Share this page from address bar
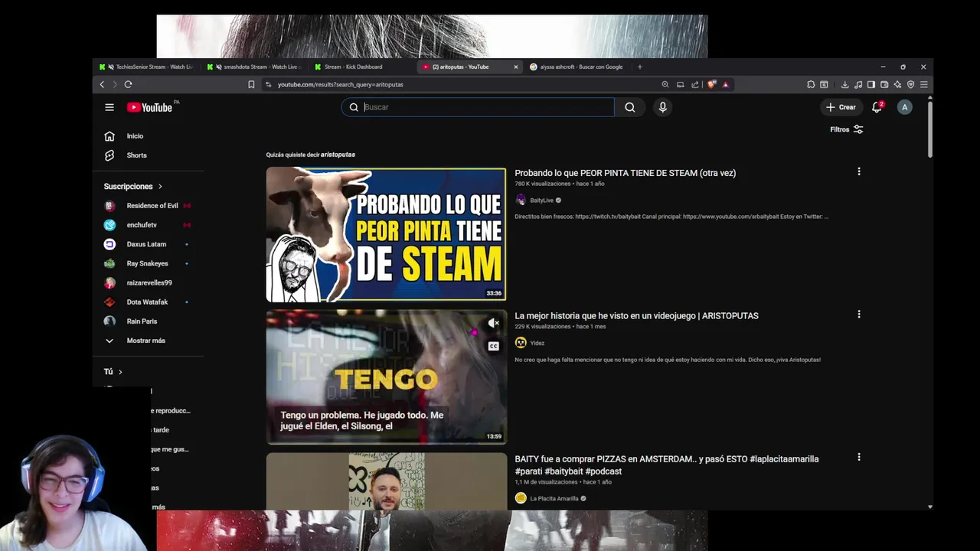Viewport: 980px width, 551px height. [x=694, y=84]
